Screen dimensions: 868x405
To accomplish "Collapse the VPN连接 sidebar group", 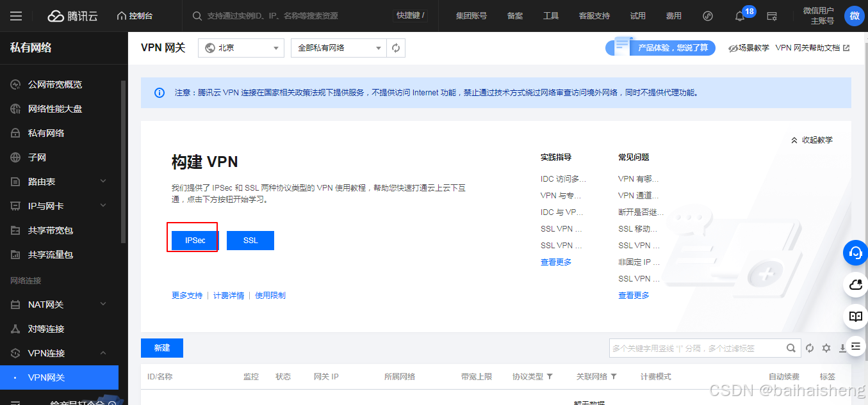I will pyautogui.click(x=60, y=353).
